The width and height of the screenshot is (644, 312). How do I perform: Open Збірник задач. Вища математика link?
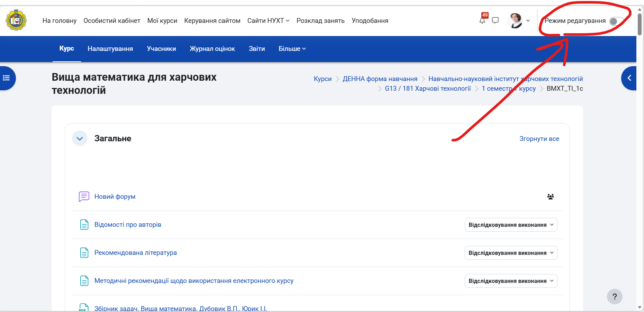pos(181,308)
